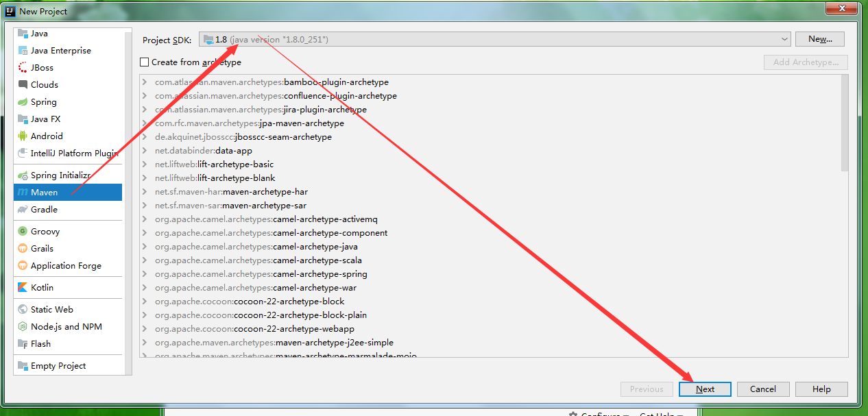868x416 pixels.
Task: Choose the Node.js and NPM icon
Action: 23,327
